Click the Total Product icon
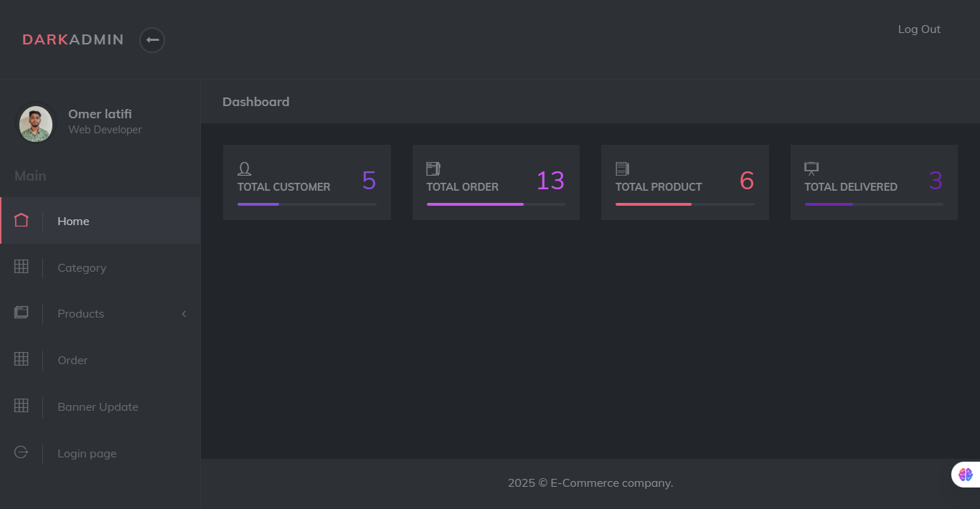The height and width of the screenshot is (509, 980). point(621,168)
